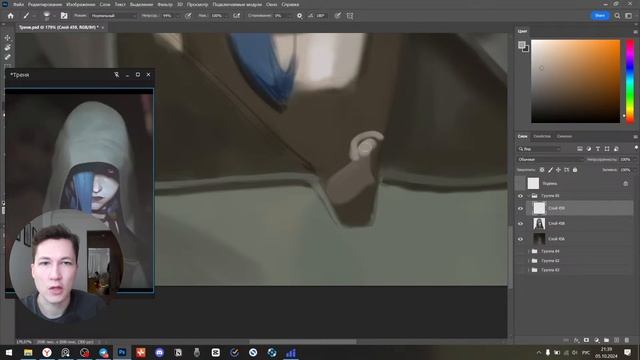Toggle pressure for size icon
The image size is (640, 360).
click(338, 16)
